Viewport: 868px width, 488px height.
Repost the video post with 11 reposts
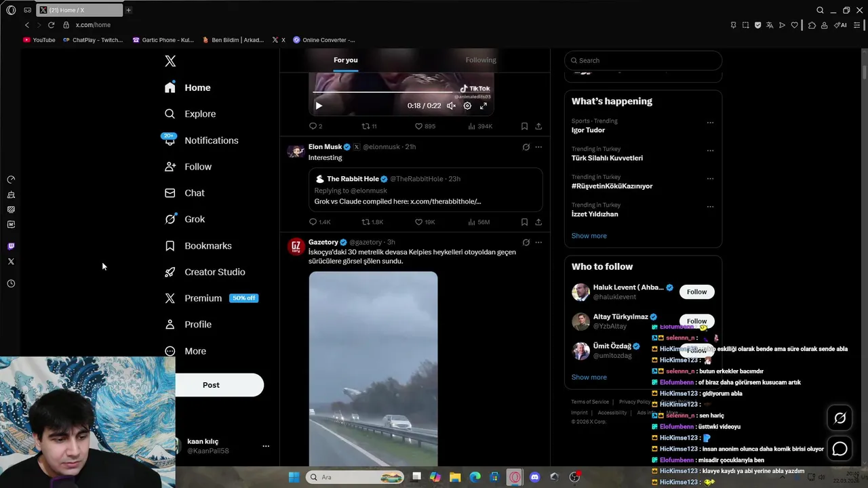coord(369,126)
